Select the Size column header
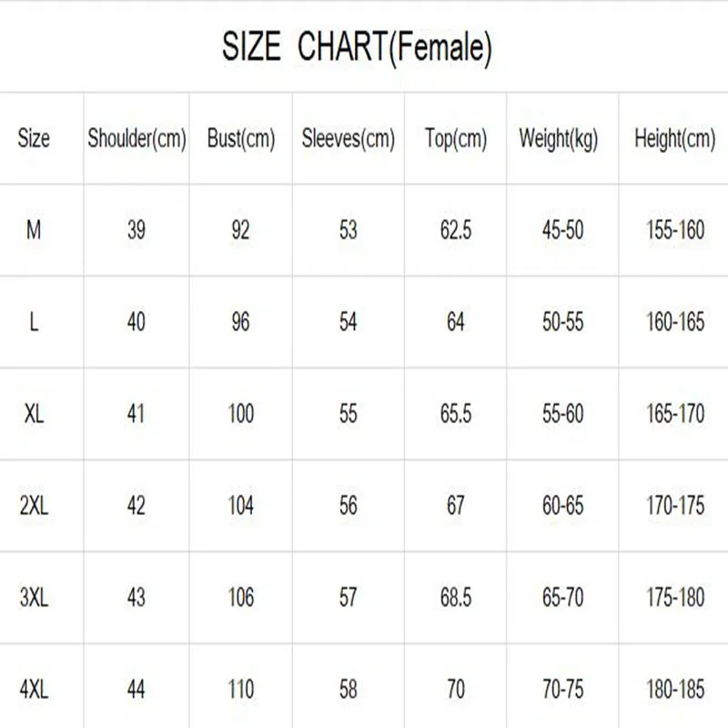Image resolution: width=728 pixels, height=728 pixels. point(34,139)
